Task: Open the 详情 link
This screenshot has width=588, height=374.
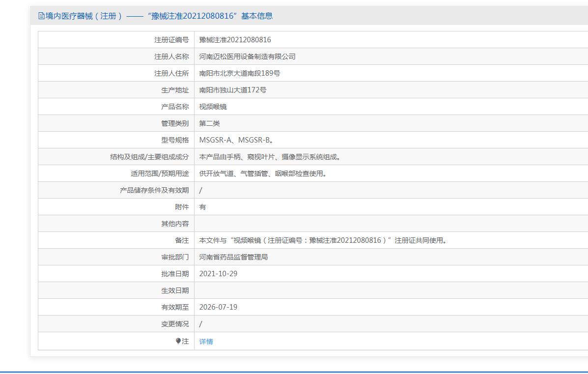Action: pyautogui.click(x=206, y=342)
